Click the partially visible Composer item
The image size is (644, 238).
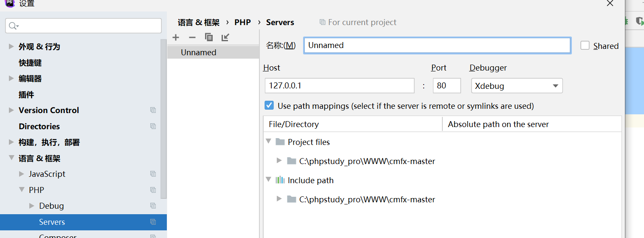tap(58, 236)
